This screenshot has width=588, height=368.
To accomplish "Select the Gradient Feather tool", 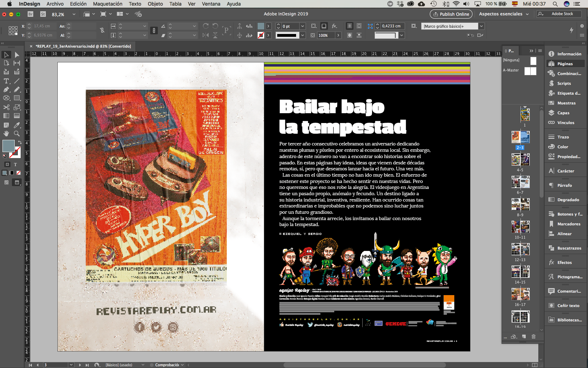I will point(17,116).
